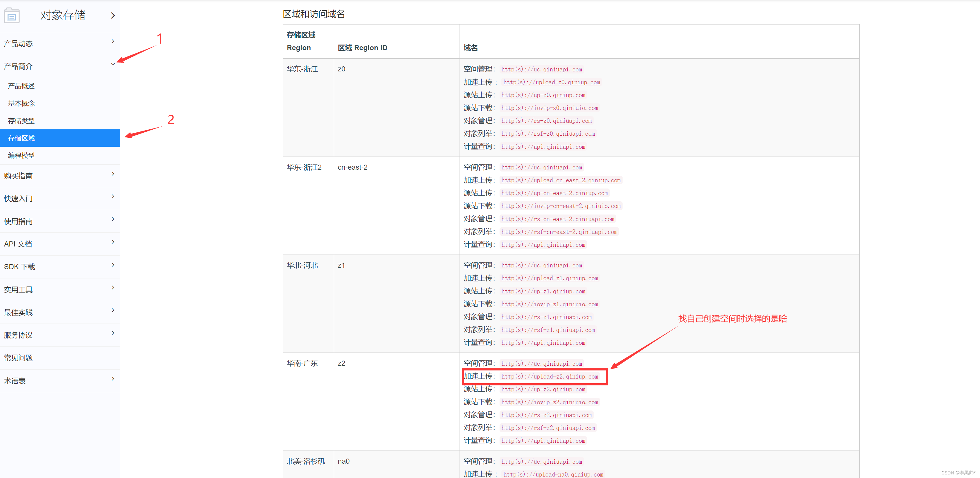This screenshot has height=478, width=980.
Task: Open the 常见问题 sidebar entry
Action: (x=18, y=358)
